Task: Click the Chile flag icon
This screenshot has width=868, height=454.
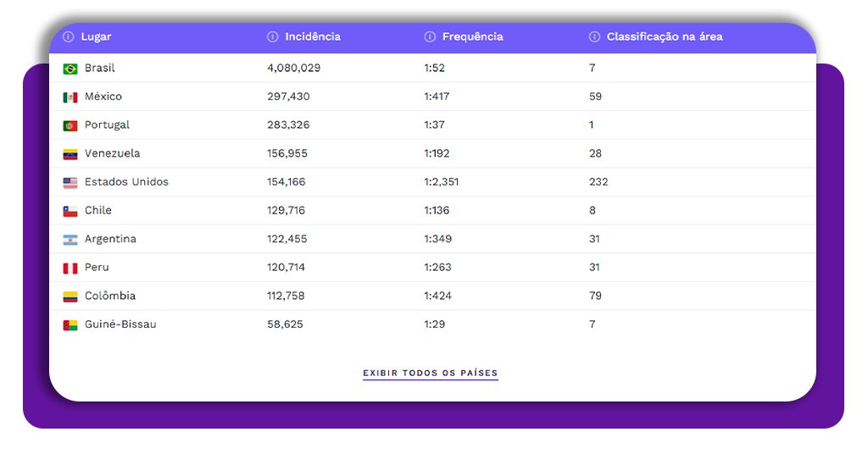Action: 70,211
